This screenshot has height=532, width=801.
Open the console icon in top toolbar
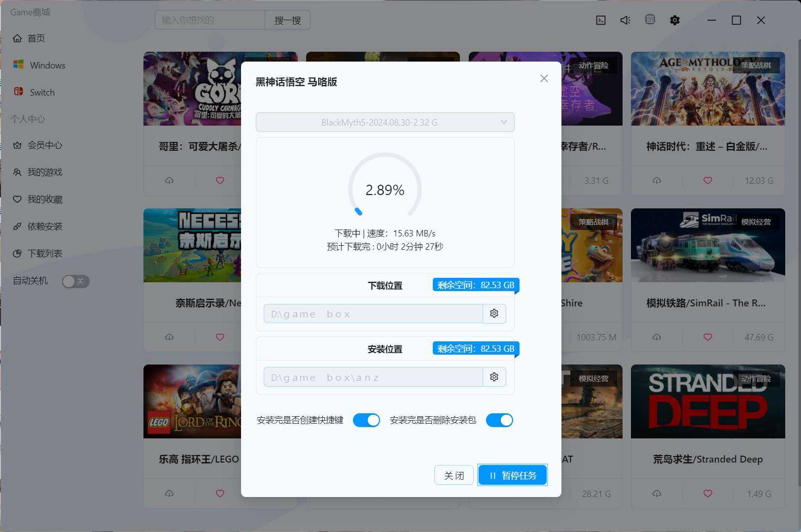click(x=601, y=20)
